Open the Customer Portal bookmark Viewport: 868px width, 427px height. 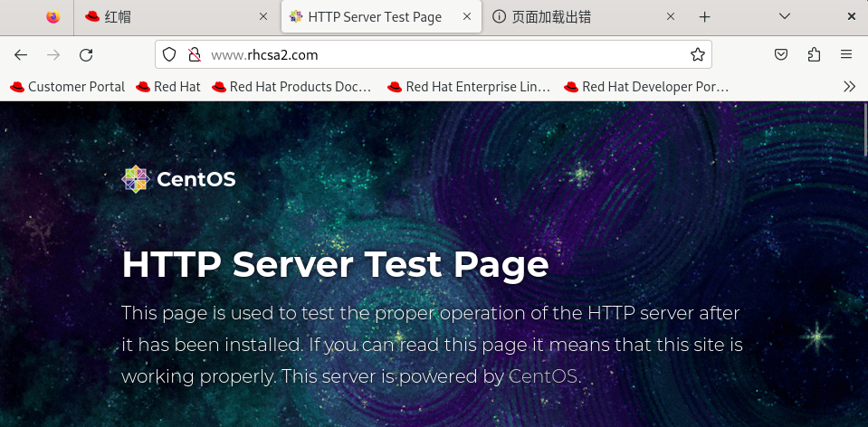[68, 87]
